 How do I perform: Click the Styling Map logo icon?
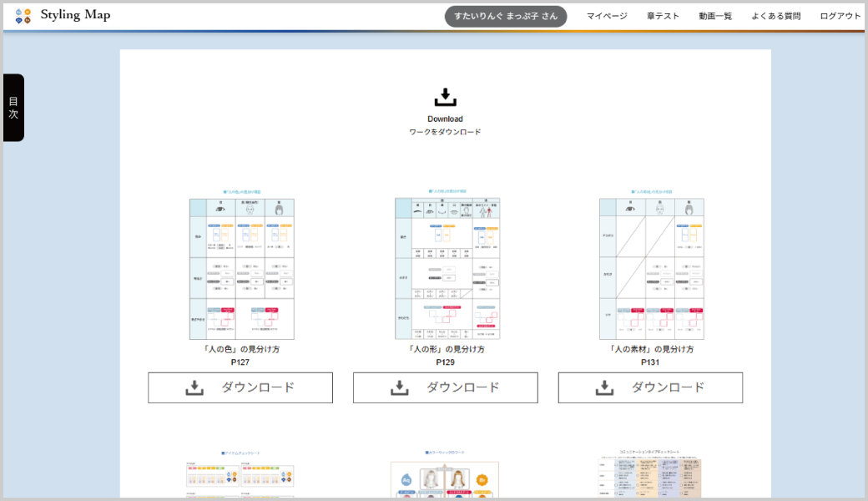coord(23,16)
